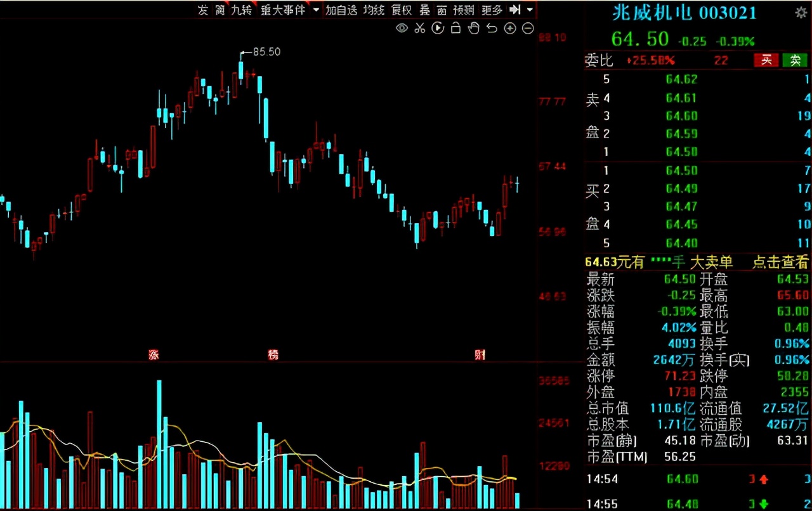Screen dimensions: 812x511
Task: Click the 财 marker below the chart
Action: point(480,354)
